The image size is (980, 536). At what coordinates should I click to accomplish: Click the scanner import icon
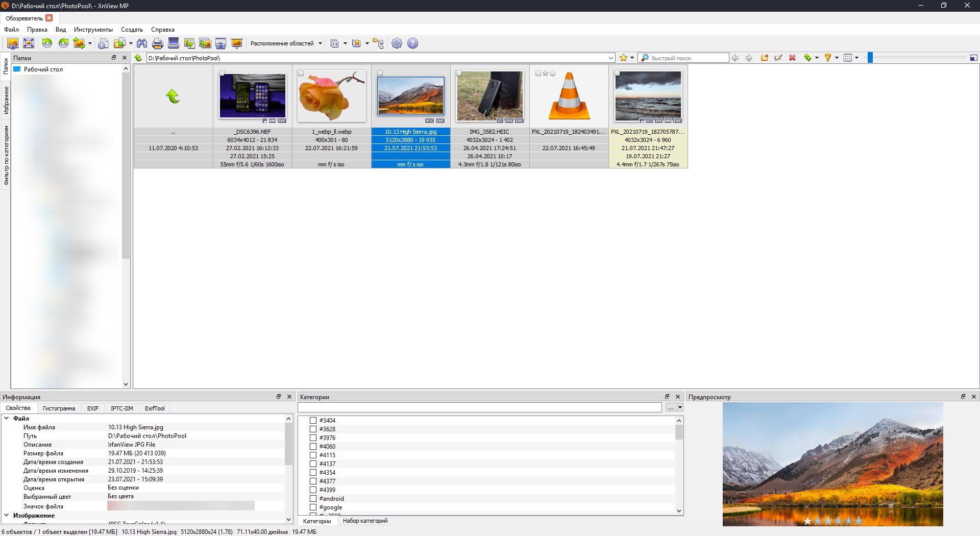[x=174, y=43]
